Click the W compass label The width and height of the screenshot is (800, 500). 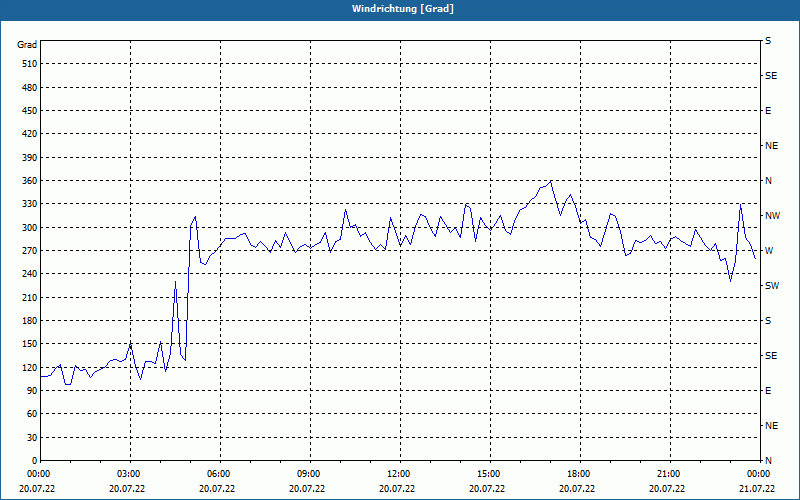[x=769, y=251]
